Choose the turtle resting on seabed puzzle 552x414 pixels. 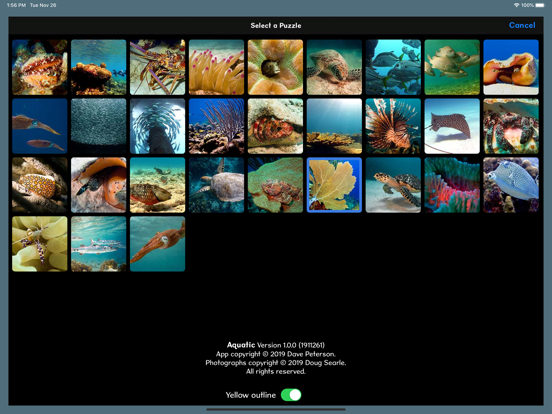(334, 67)
